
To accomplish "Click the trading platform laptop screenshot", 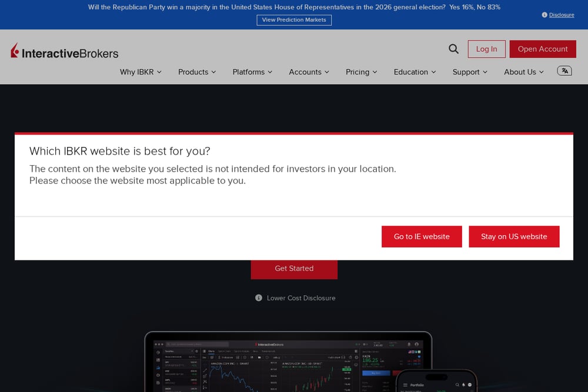I will pos(288,361).
